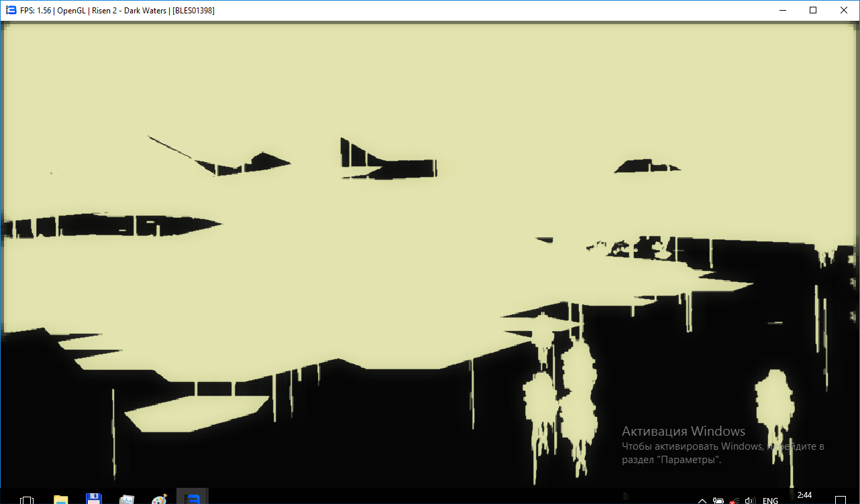Switch the ENG input language indicator

[771, 500]
